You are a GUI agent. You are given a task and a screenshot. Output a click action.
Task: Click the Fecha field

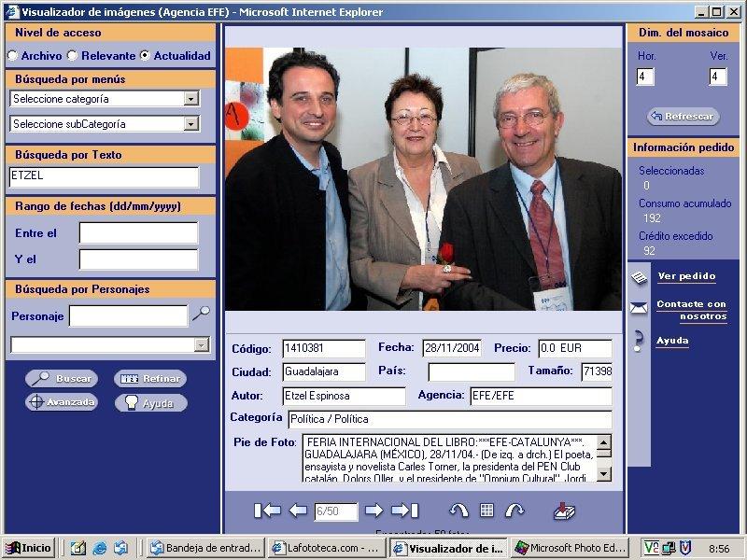coord(452,348)
